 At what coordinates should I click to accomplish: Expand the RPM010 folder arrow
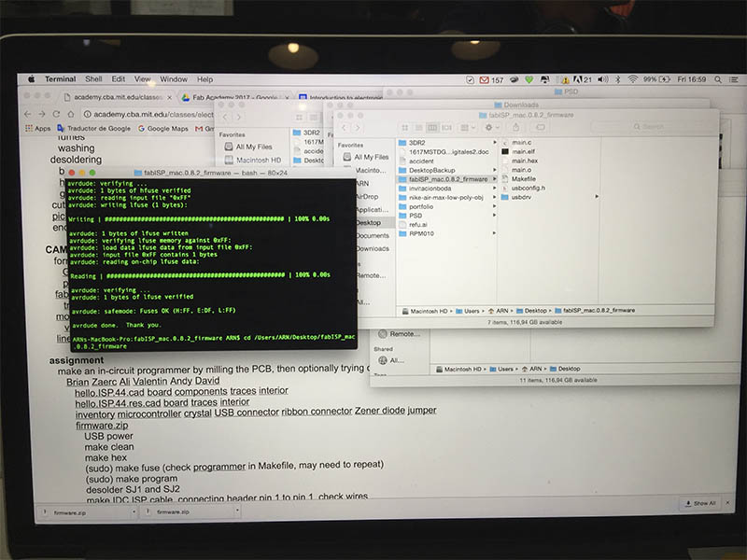point(494,233)
